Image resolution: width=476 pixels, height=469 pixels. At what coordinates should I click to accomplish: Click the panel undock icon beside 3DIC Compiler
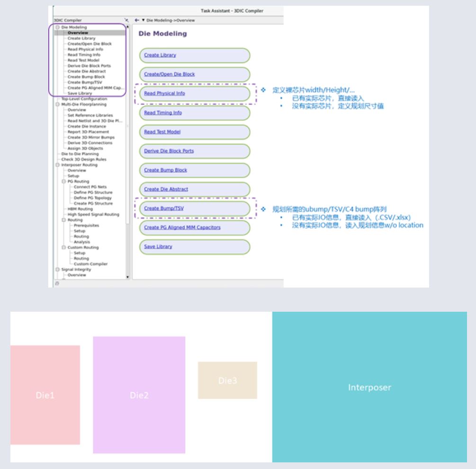click(126, 20)
